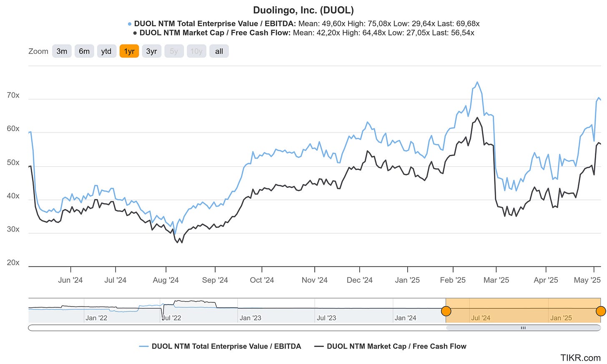
Task: Click the 40x y-axis label
Action: (x=13, y=196)
